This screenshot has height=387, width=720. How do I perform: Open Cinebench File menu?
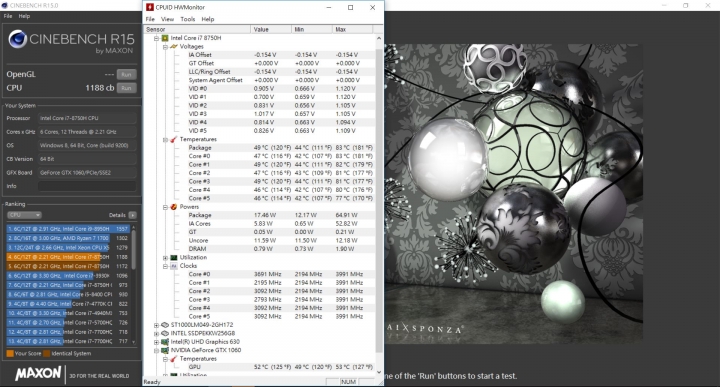(x=8, y=16)
